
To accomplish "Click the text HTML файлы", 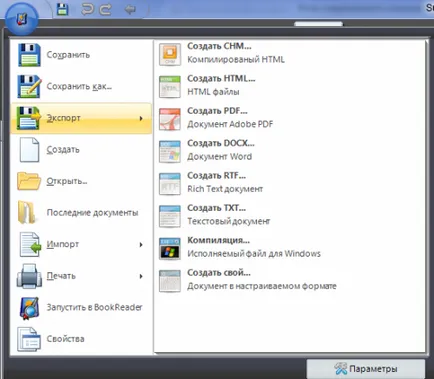I will [x=213, y=92].
